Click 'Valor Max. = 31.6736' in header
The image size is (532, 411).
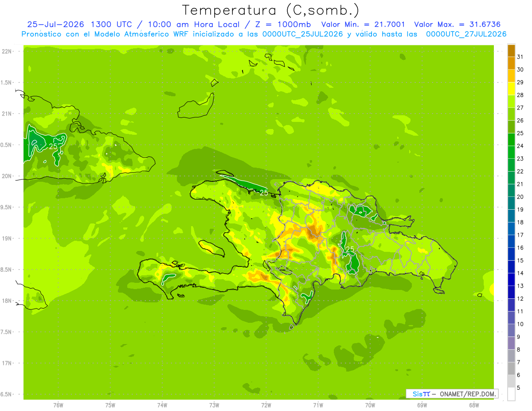coord(458,24)
